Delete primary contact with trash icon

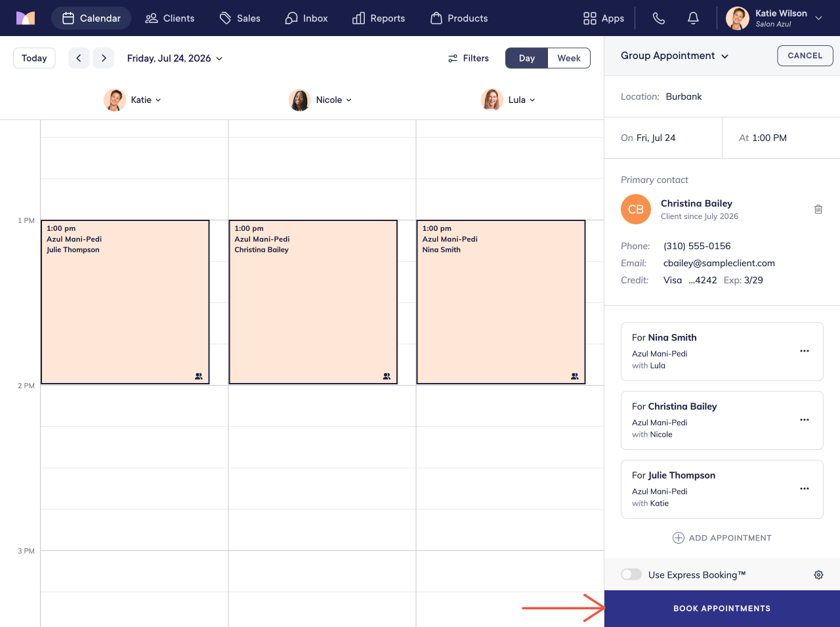(x=818, y=209)
